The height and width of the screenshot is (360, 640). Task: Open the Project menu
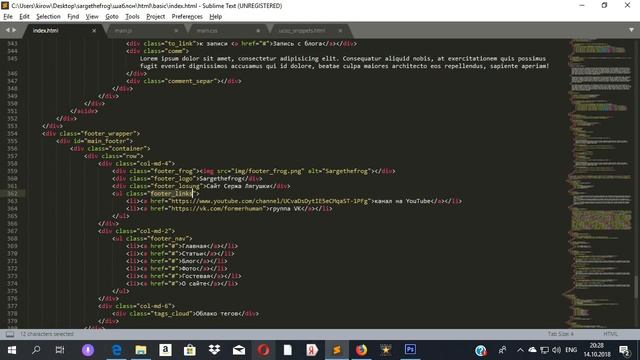tap(156, 16)
